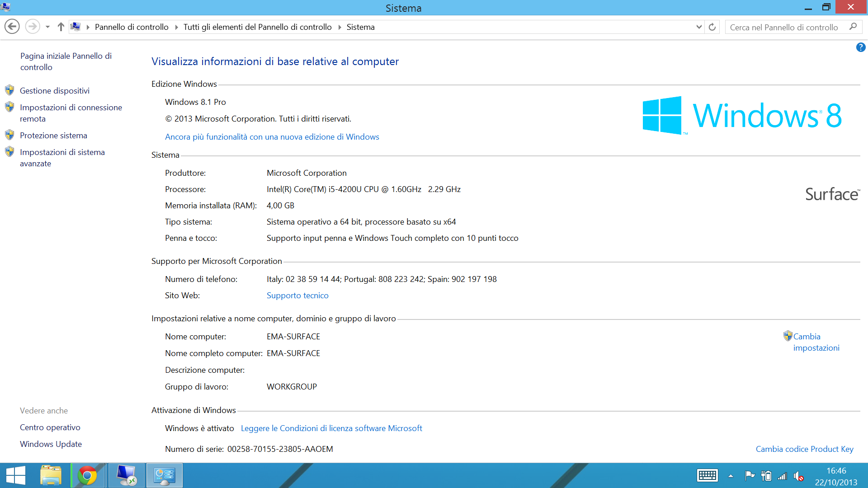Expand chevron after Pannello di controllo breadcrumb
The image size is (868, 488).
[x=176, y=27]
